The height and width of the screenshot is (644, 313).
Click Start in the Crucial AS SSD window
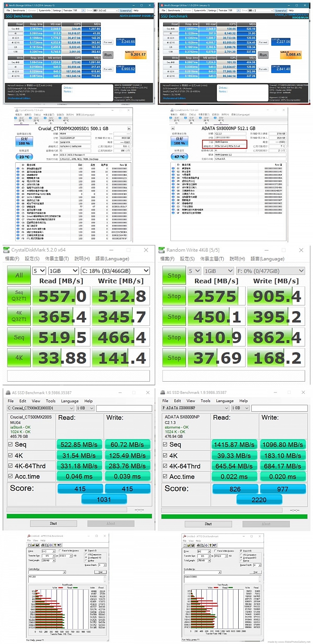[x=53, y=523]
